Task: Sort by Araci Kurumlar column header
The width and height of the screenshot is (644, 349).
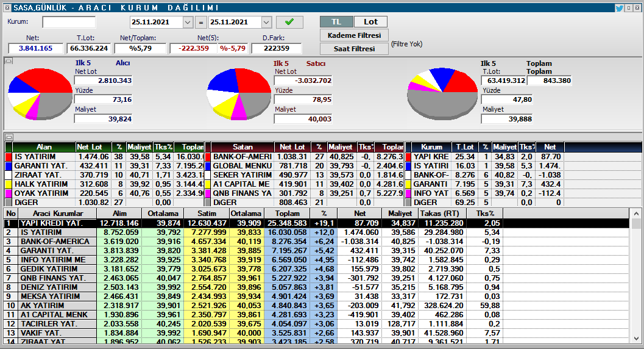Action: [58, 214]
